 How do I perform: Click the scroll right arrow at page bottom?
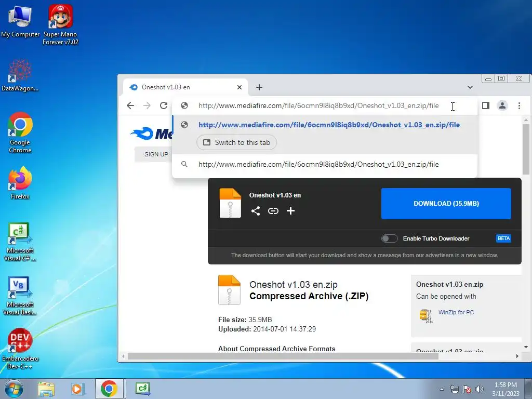(x=517, y=356)
